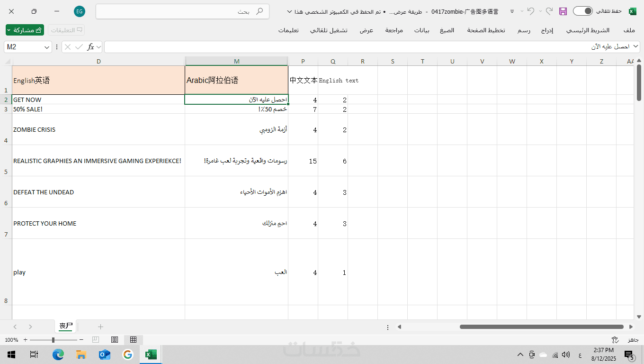Click the مشاركة (Share) button
Screen dimensions: 644x364
pos(25,30)
